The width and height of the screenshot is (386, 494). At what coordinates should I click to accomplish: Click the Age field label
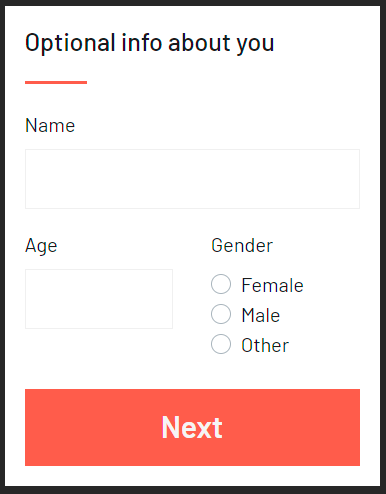coord(41,246)
